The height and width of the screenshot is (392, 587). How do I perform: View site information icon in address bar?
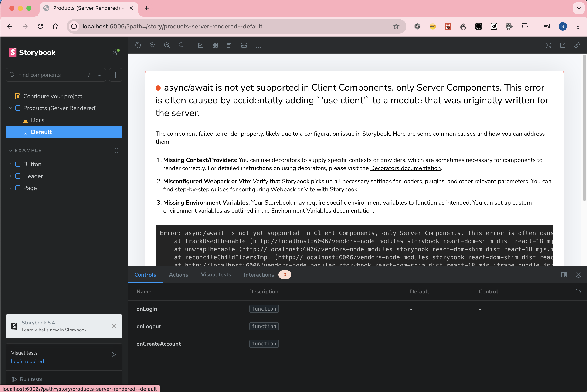[74, 26]
